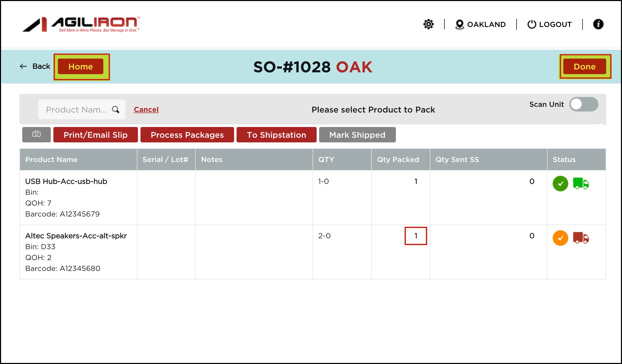Viewport: 622px width, 364px height.
Task: Click the Mark Shipped button
Action: coord(357,135)
